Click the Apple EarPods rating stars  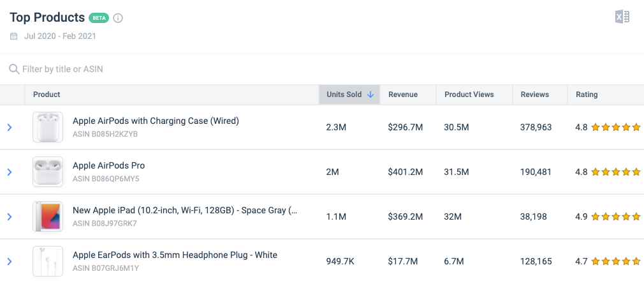click(616, 262)
